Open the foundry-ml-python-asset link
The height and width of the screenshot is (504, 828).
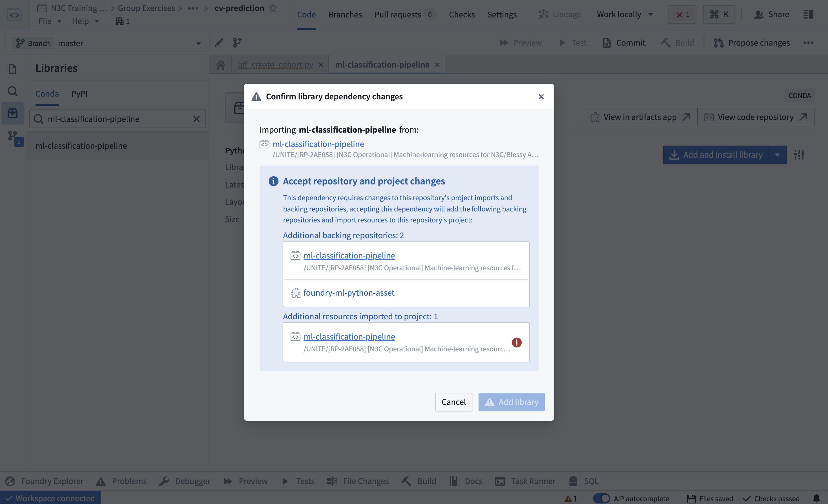tap(349, 293)
